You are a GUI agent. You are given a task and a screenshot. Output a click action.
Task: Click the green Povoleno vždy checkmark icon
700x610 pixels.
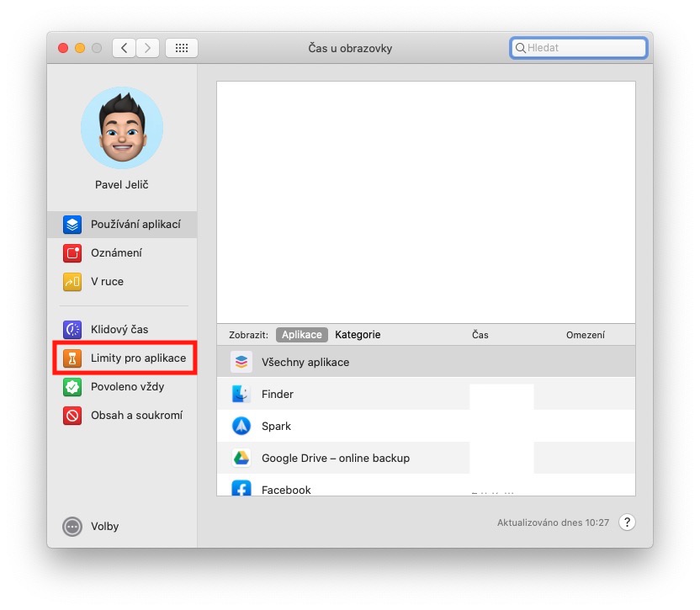tap(72, 387)
